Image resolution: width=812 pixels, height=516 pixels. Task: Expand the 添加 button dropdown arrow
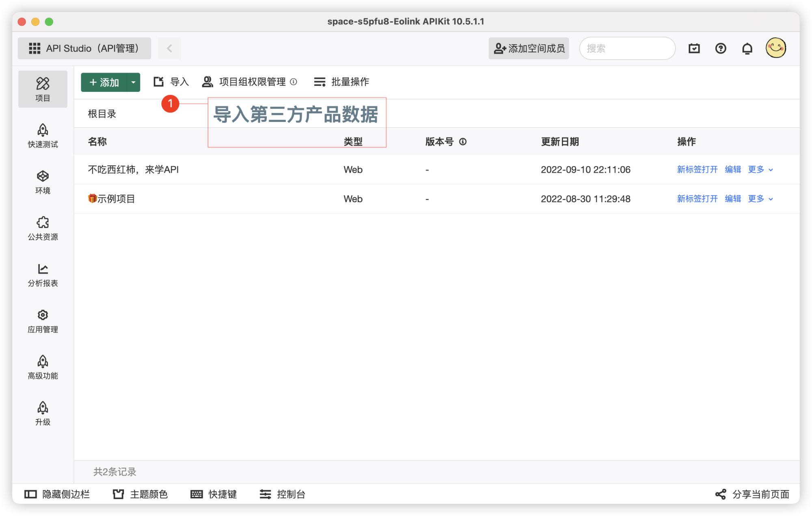[x=133, y=82]
